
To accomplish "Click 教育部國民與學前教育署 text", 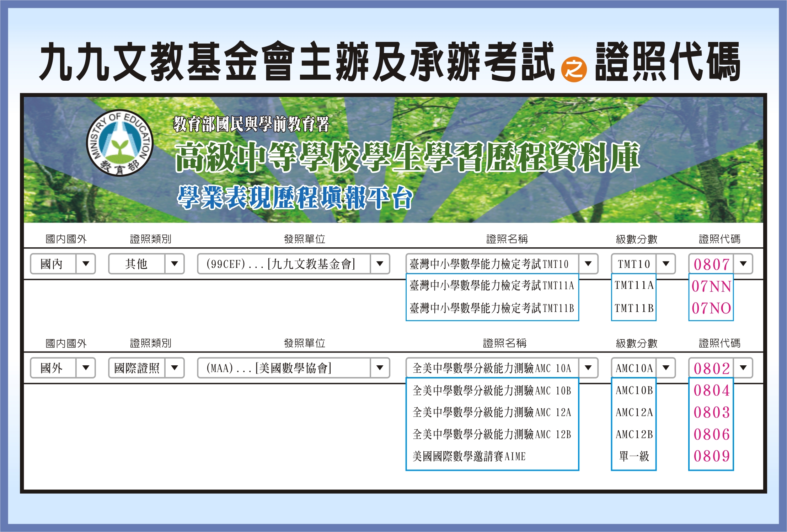I will (x=251, y=124).
